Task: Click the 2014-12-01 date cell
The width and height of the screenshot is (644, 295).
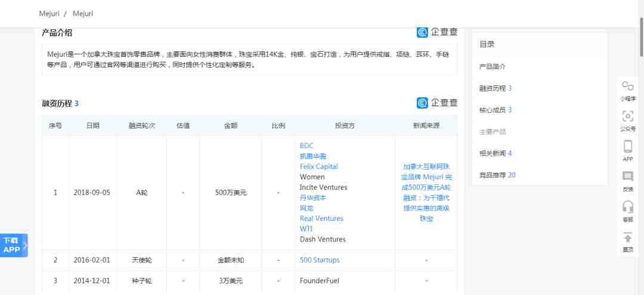Action: coord(92,281)
